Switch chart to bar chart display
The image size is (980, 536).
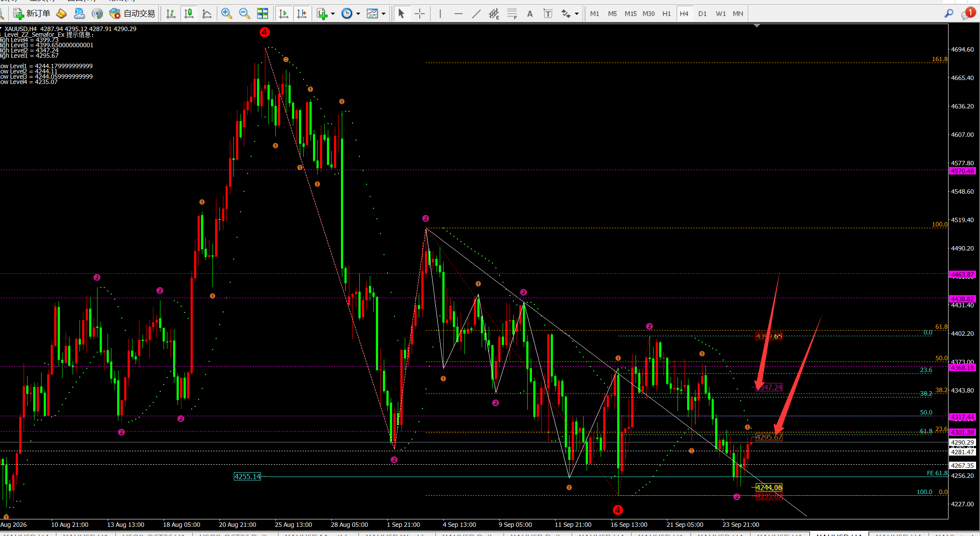171,14
